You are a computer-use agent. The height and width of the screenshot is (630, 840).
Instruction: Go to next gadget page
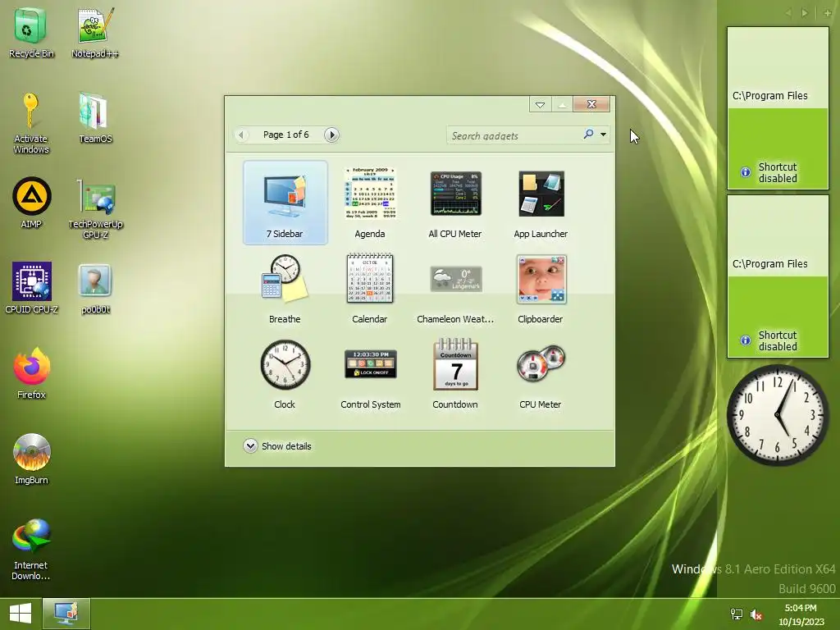331,135
